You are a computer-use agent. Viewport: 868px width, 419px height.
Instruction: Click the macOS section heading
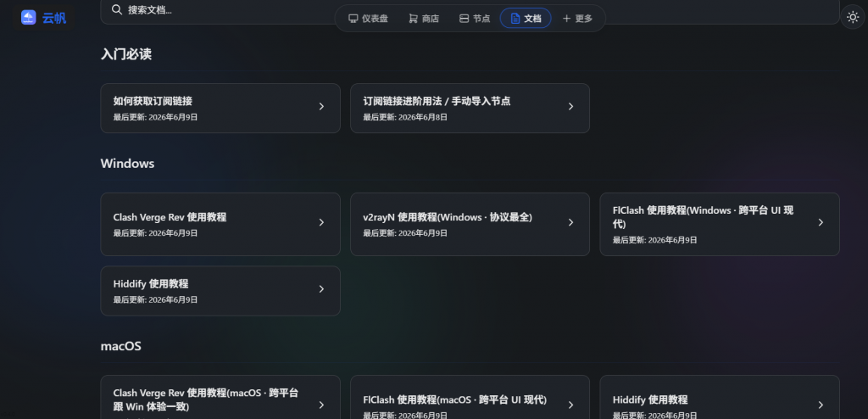click(120, 346)
